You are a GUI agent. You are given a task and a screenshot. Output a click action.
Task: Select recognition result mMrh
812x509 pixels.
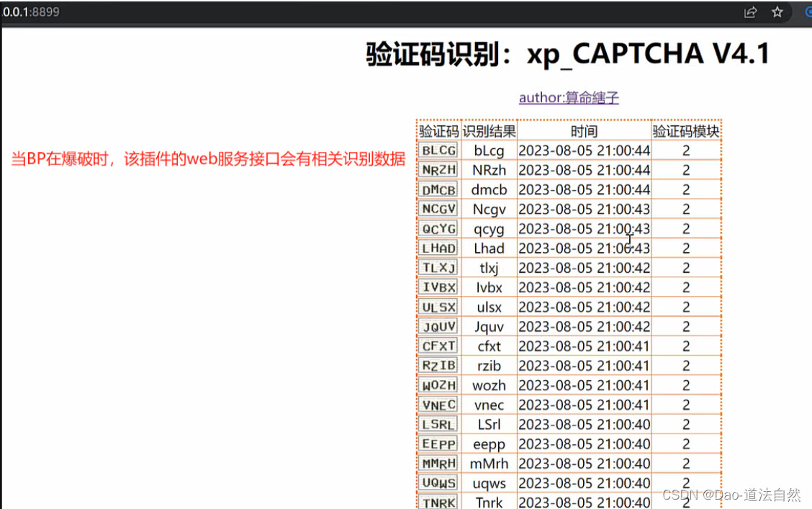point(489,464)
